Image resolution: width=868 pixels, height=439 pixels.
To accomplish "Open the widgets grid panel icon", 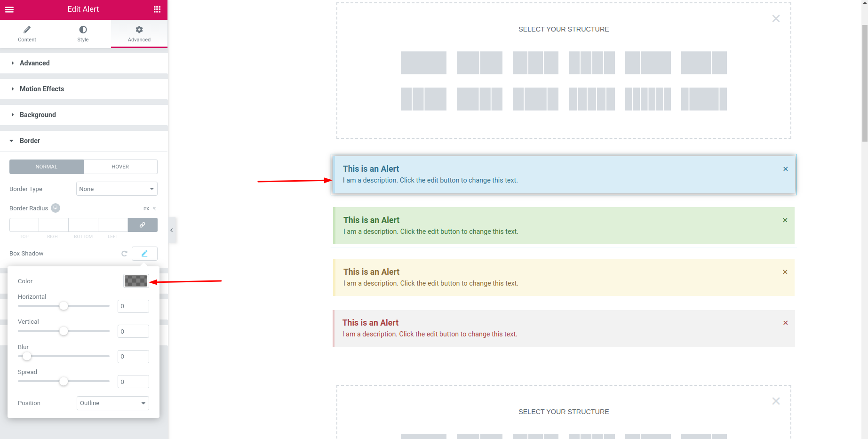I will coord(157,9).
